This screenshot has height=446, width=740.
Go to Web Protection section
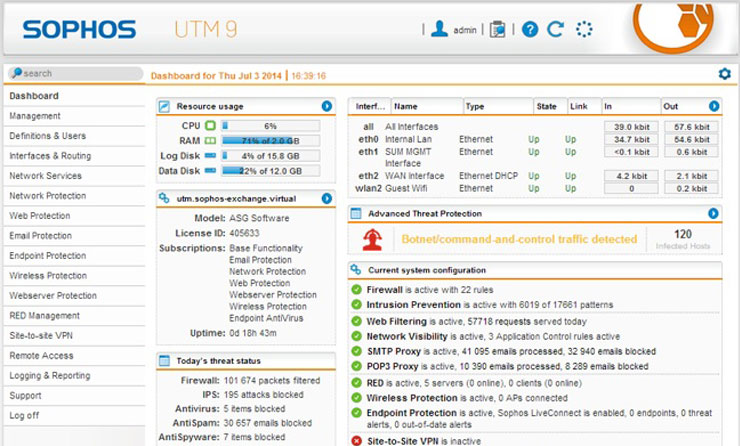point(74,216)
